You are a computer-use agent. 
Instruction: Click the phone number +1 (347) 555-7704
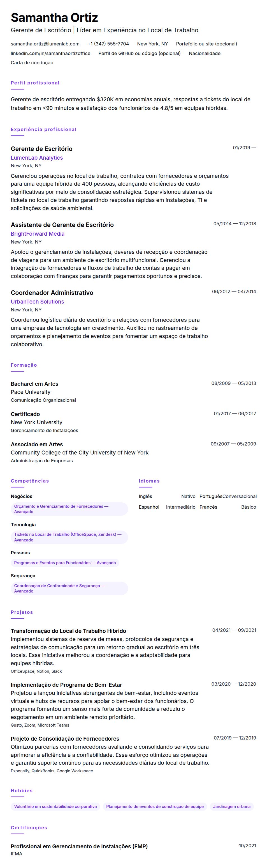pyautogui.click(x=108, y=44)
